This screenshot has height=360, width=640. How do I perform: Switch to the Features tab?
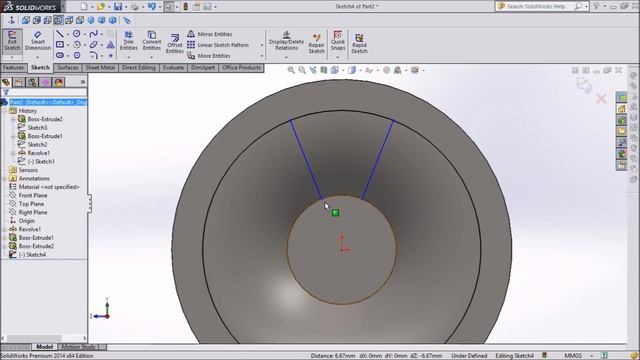[x=13, y=68]
